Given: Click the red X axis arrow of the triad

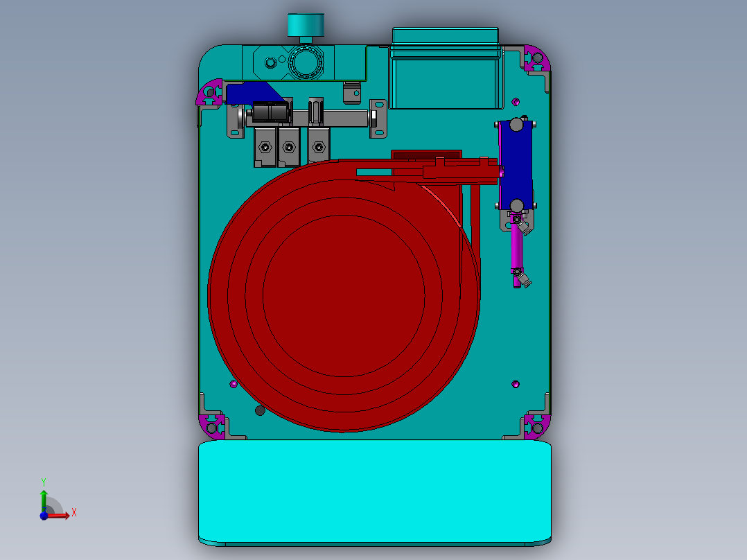Looking at the screenshot, I should pos(60,515).
